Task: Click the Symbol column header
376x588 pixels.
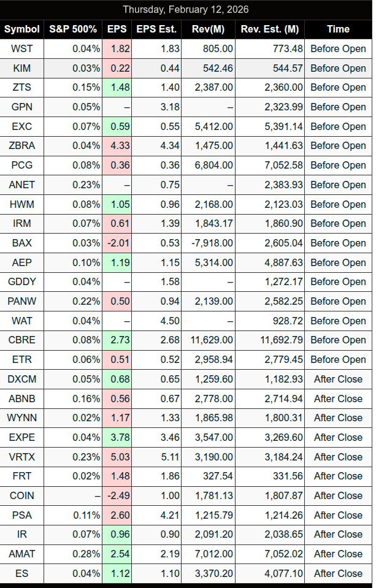Action: 22,29
